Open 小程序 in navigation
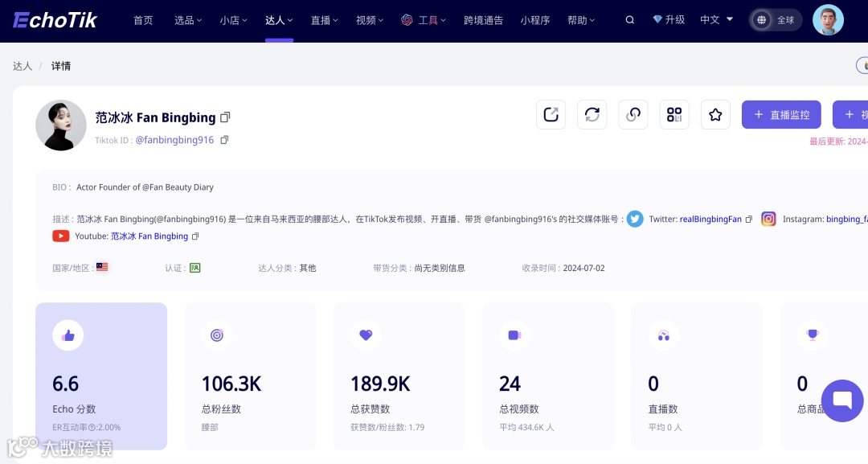Screen dimensions: 868x464 (534, 20)
